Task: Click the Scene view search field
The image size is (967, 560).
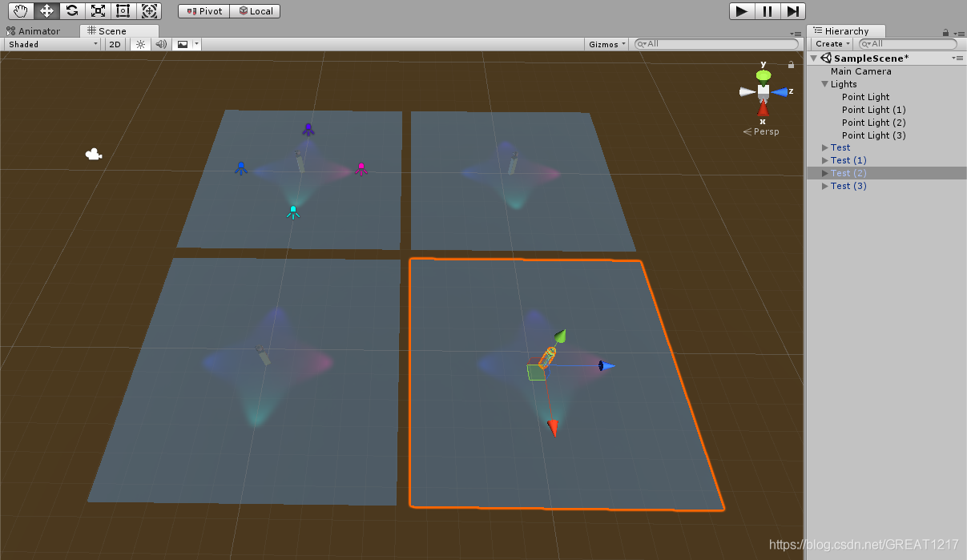Action: [715, 44]
